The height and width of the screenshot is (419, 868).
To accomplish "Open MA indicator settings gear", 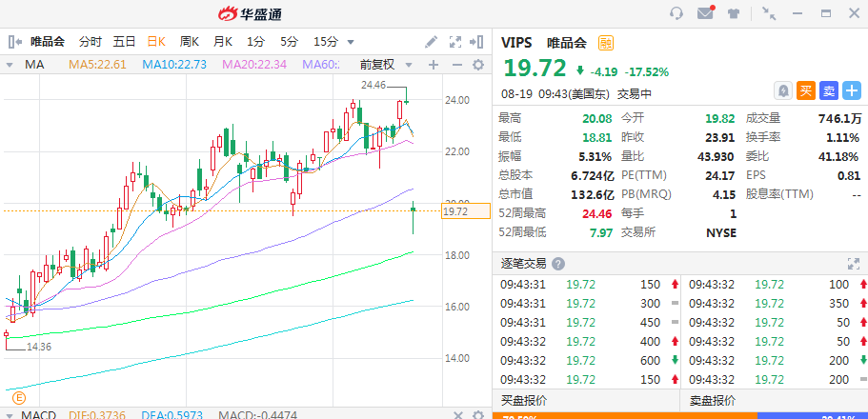I will (477, 66).
